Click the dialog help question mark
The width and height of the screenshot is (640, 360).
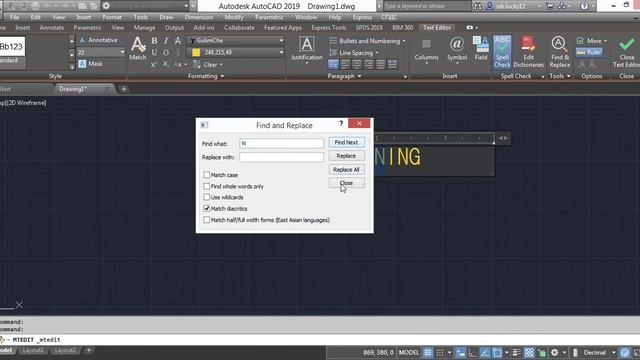(341, 123)
